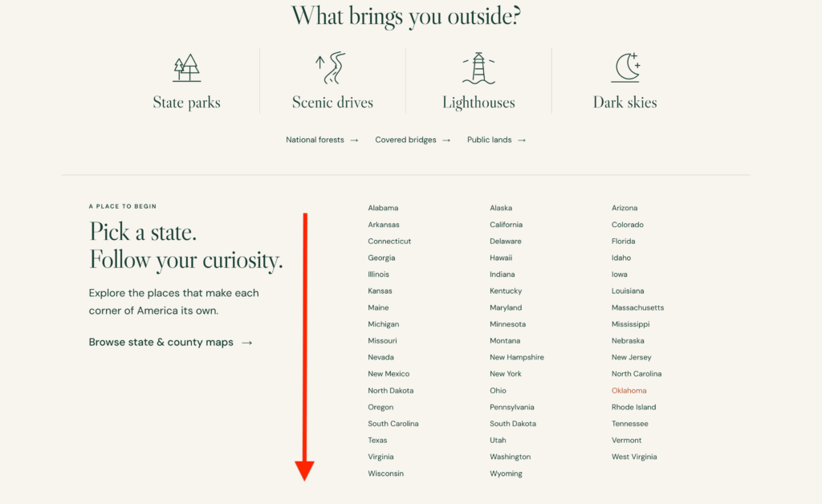Click arrow next to Public lands
Viewport: 822px width, 504px height.
[x=522, y=140]
